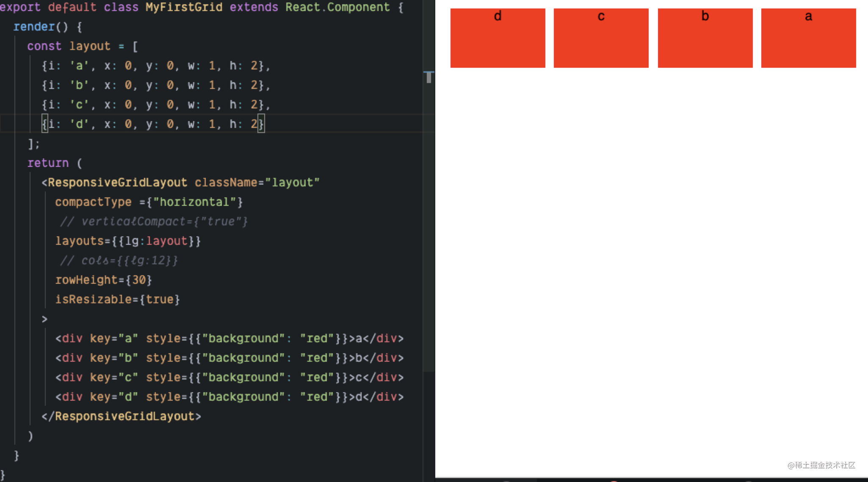Select the className="layout" attribute
The height and width of the screenshot is (482, 868).
point(257,182)
